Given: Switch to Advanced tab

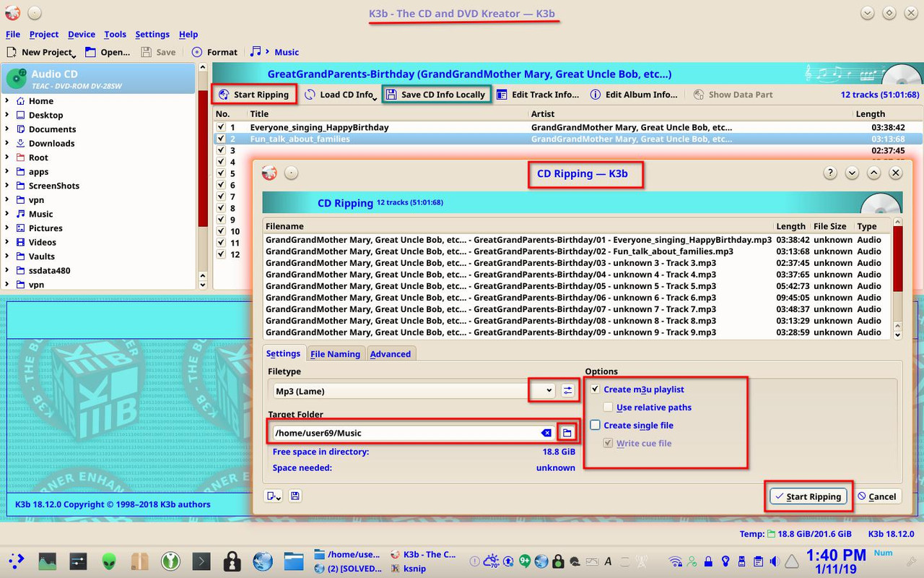Looking at the screenshot, I should tap(391, 354).
